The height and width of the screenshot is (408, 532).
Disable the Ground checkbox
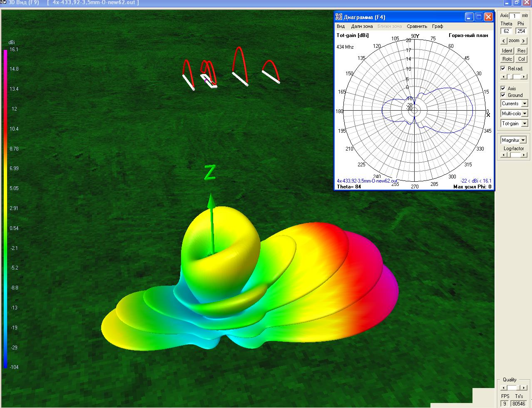pos(503,95)
